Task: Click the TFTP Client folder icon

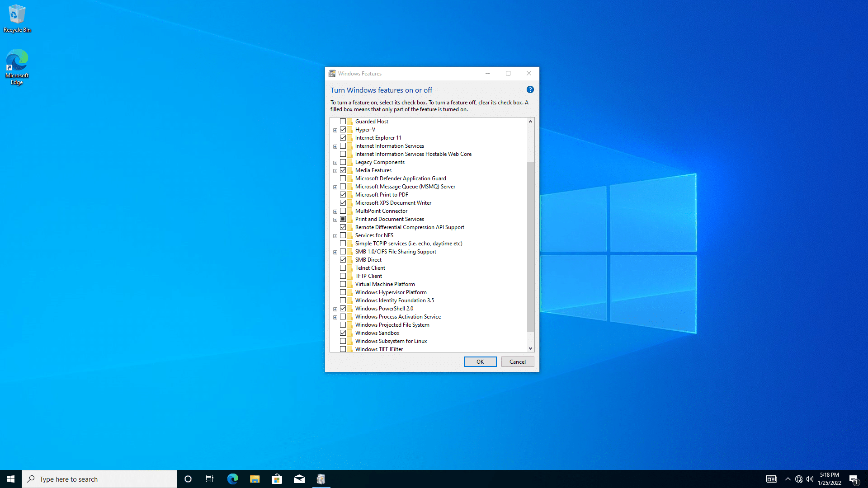Action: point(350,276)
